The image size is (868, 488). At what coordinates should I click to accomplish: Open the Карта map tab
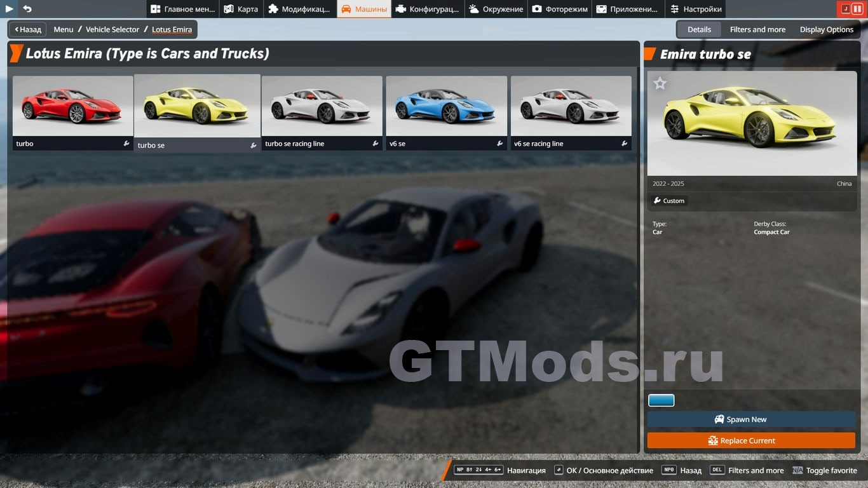(x=241, y=9)
